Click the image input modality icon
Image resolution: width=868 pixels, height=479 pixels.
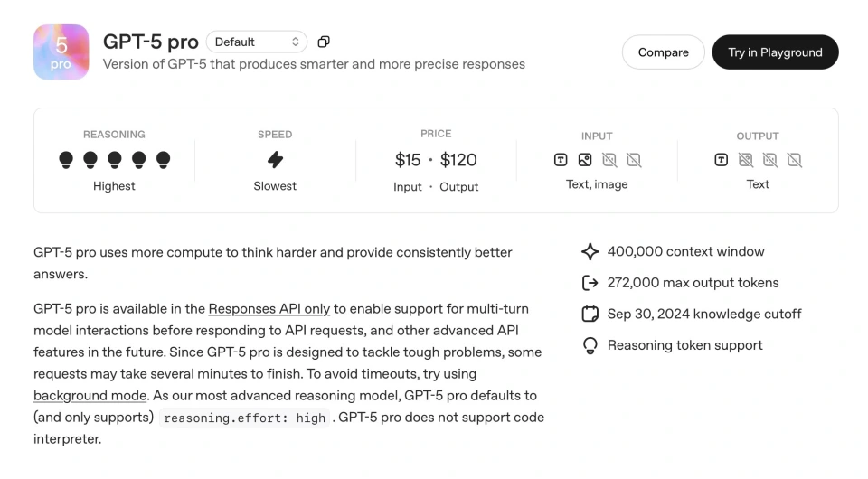tap(585, 160)
